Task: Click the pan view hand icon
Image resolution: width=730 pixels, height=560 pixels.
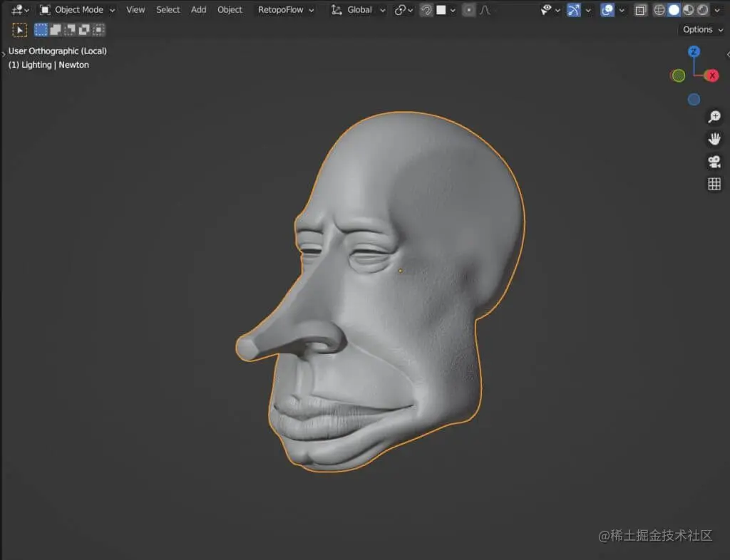Action: (x=714, y=139)
